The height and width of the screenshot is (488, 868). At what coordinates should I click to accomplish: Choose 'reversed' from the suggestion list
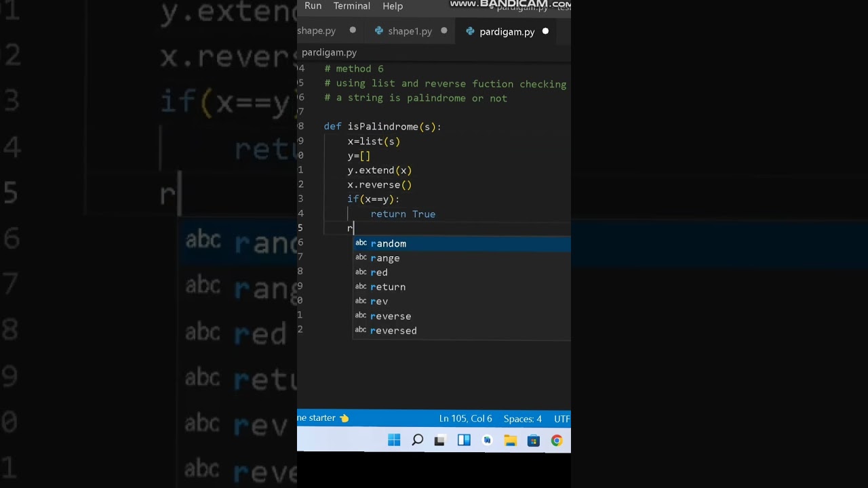pyautogui.click(x=462, y=331)
